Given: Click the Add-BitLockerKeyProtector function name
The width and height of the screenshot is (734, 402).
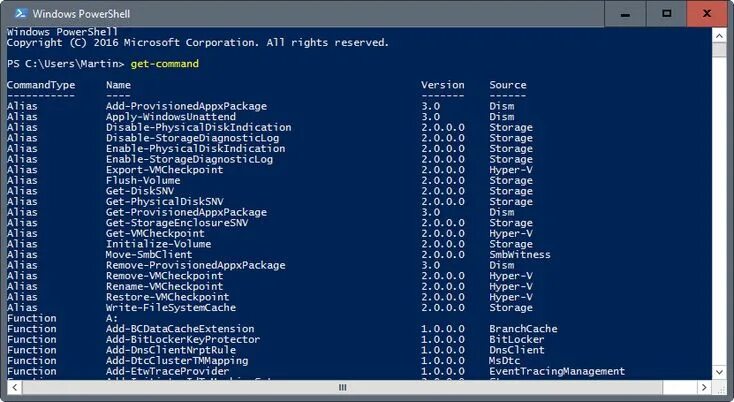Looking at the screenshot, I should 183,339.
